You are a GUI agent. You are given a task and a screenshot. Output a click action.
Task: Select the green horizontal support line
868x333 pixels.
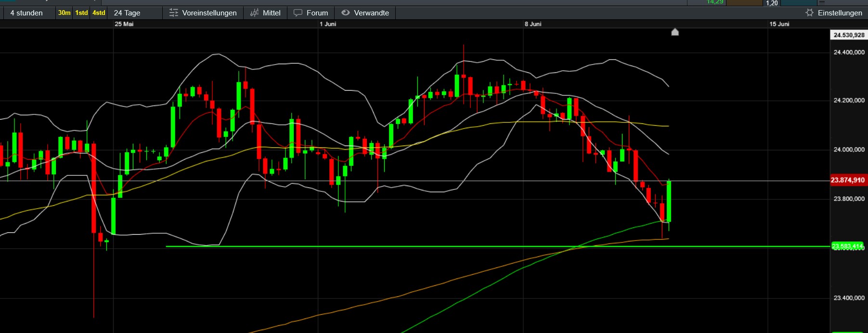[498, 246]
